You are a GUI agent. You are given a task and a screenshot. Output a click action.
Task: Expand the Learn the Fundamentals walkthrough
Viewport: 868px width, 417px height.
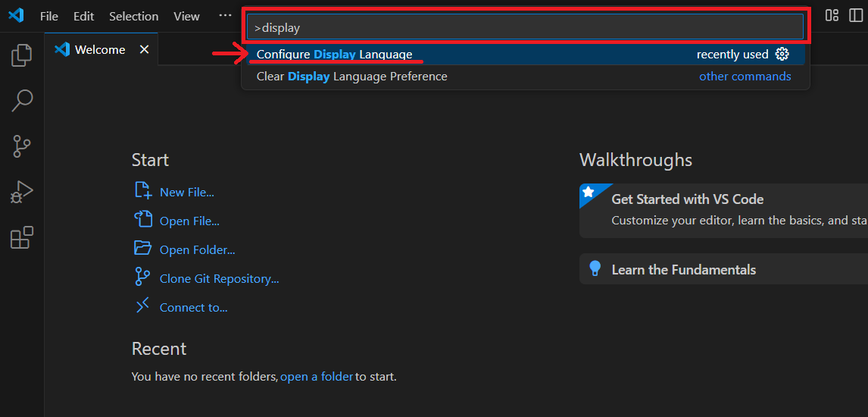[x=723, y=270]
